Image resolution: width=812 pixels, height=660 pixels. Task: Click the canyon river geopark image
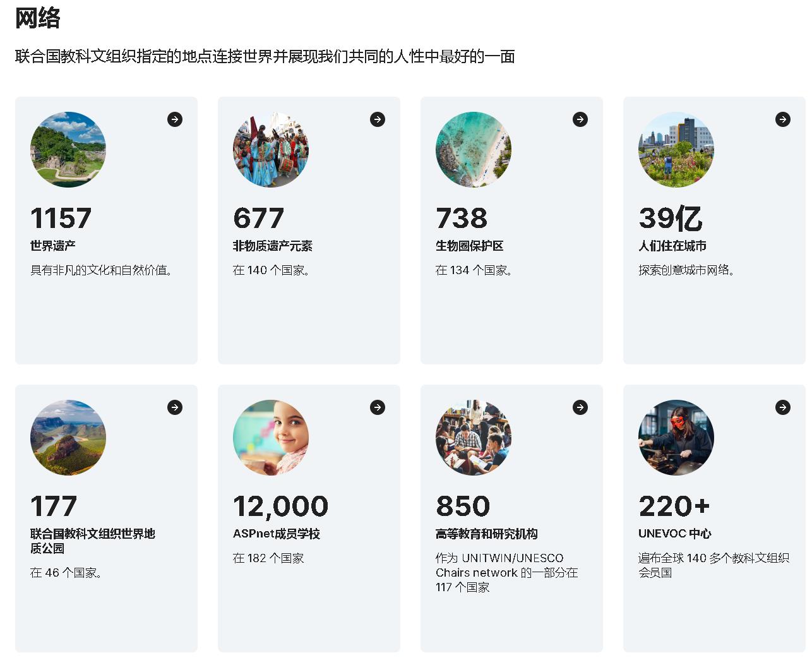[x=68, y=438]
